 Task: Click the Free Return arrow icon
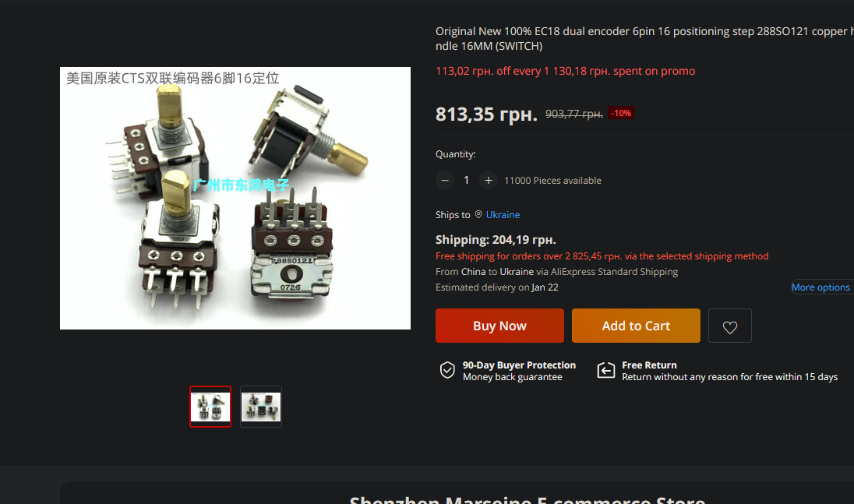[x=606, y=371]
